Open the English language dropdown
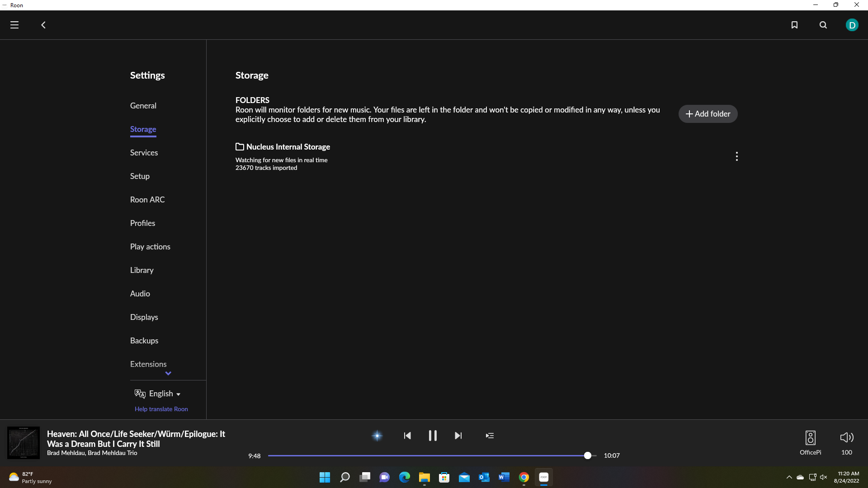The width and height of the screenshot is (868, 488). 165,394
